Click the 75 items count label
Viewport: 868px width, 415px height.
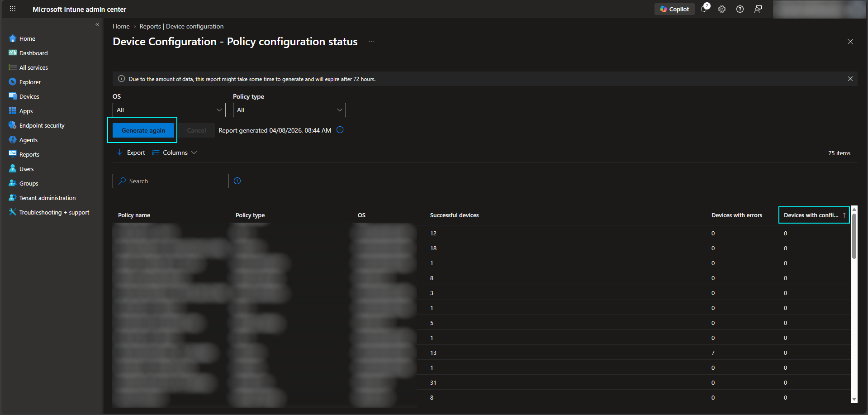pos(839,153)
